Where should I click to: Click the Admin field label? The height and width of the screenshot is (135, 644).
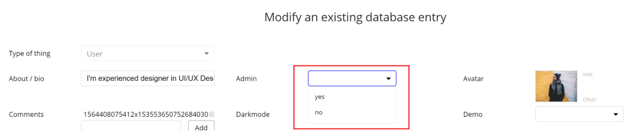(246, 79)
